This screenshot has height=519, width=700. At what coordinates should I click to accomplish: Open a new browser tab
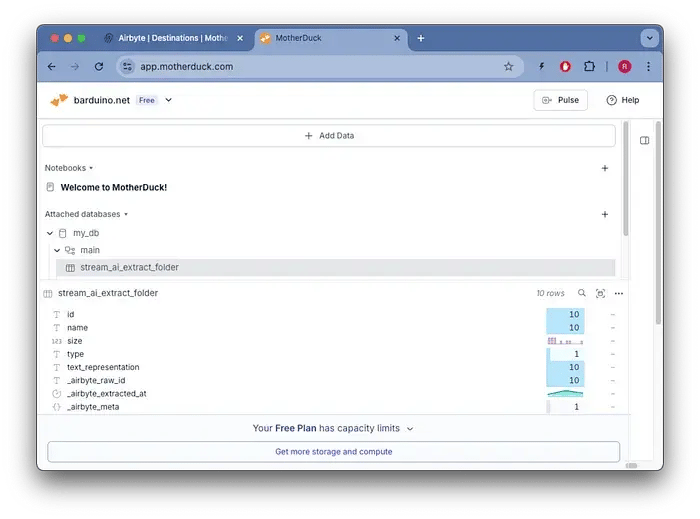421,38
